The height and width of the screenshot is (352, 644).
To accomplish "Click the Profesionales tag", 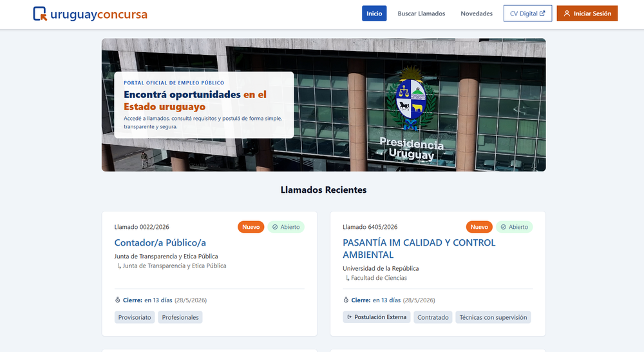I will coord(180,317).
